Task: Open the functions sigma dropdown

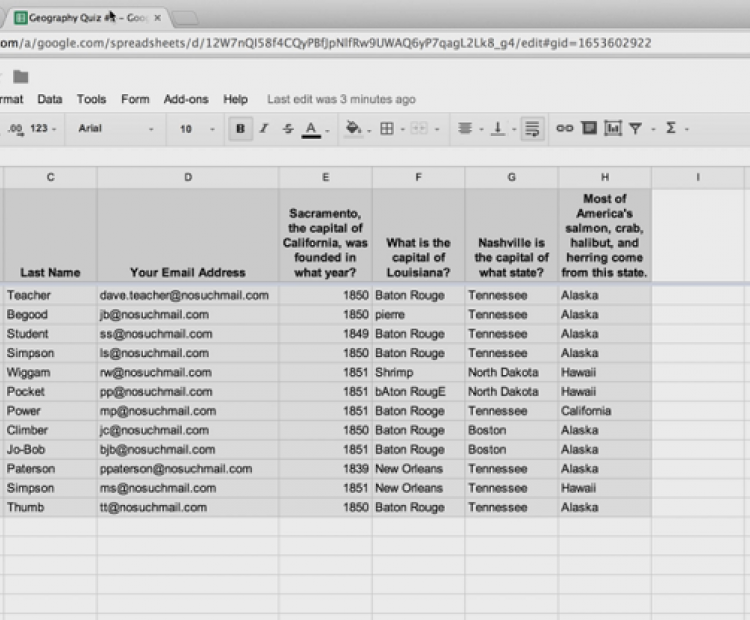Action: [671, 129]
